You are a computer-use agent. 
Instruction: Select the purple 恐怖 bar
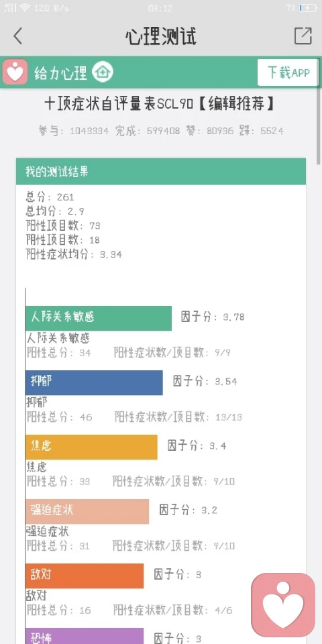click(85, 636)
